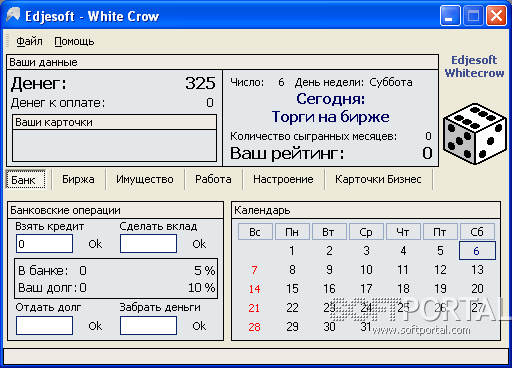Select day 29 in the calendar
The width and height of the screenshot is (512, 368).
(292, 327)
